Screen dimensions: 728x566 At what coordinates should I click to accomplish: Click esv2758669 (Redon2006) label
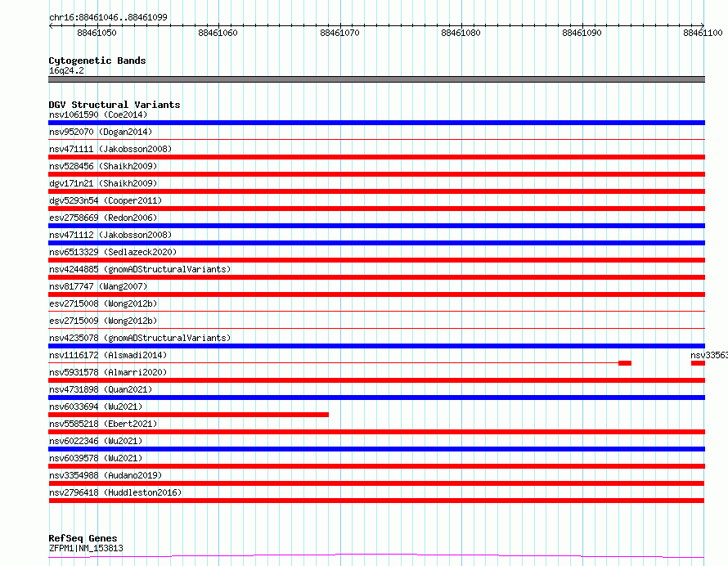click(x=103, y=218)
